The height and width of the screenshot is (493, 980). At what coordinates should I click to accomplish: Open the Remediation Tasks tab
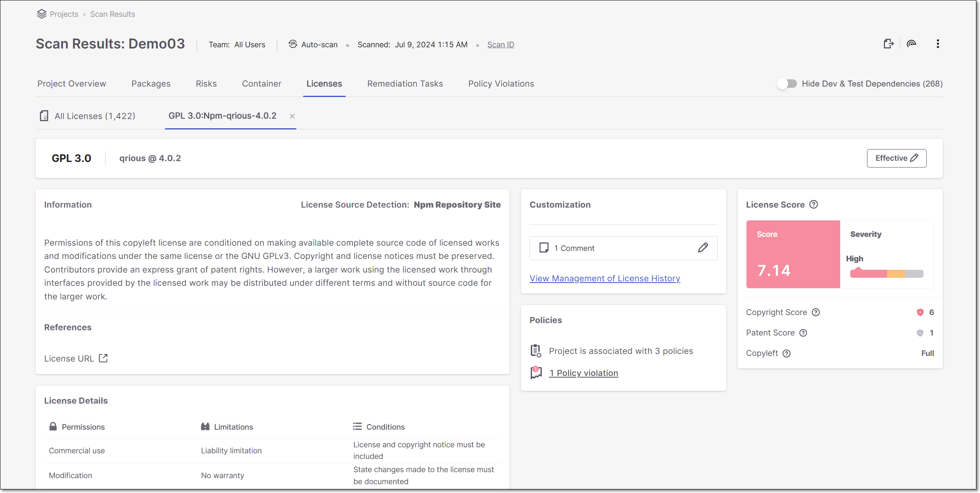tap(405, 84)
